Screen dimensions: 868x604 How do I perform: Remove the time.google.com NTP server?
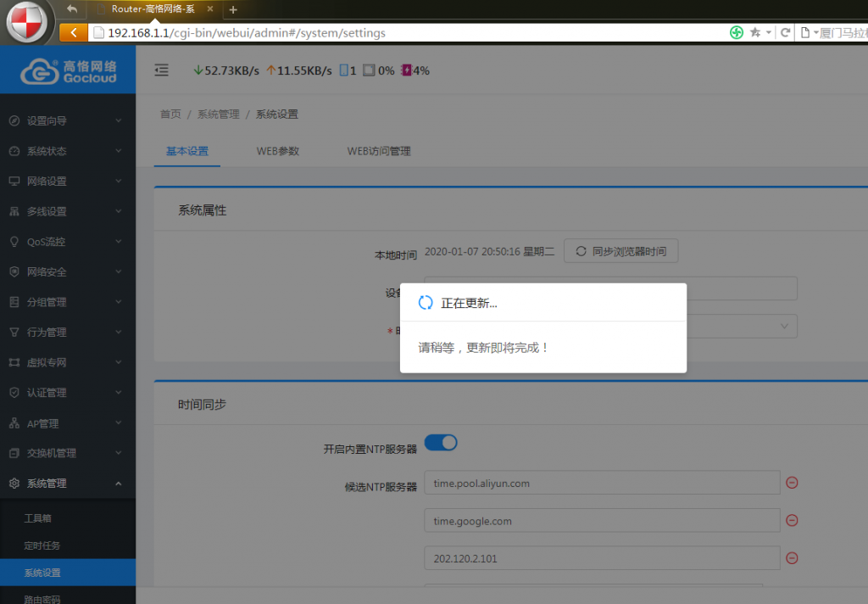pyautogui.click(x=792, y=520)
